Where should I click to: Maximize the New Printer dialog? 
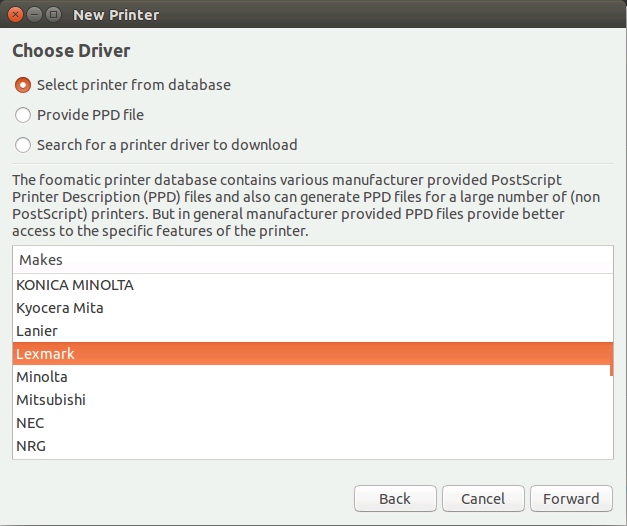54,15
